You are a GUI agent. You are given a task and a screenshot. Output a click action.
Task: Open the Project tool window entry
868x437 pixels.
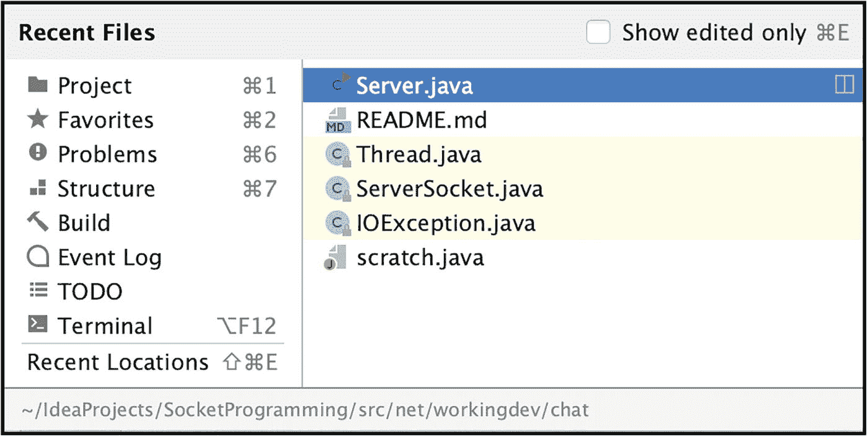[x=153, y=86]
